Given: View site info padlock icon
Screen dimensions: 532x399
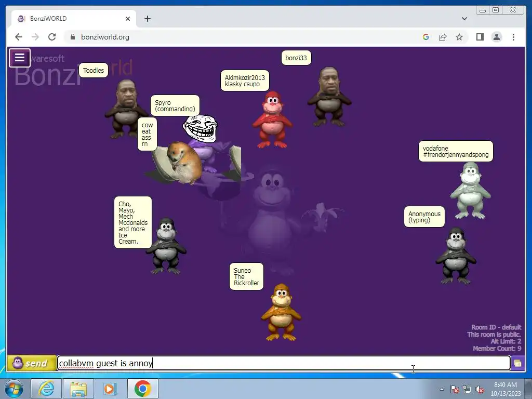Looking at the screenshot, I should pyautogui.click(x=73, y=37).
